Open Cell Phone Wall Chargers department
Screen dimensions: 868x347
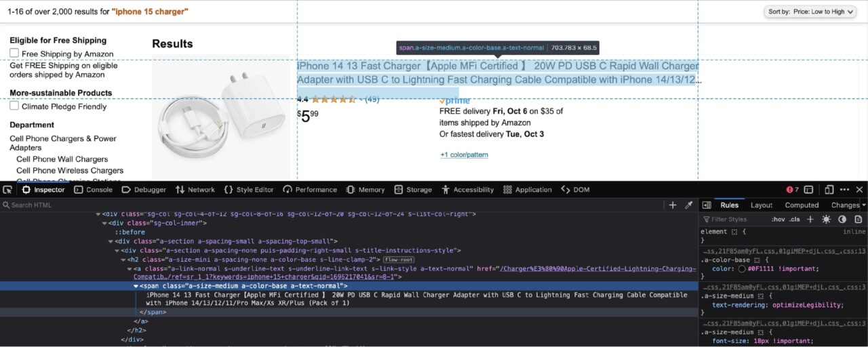[x=62, y=159]
